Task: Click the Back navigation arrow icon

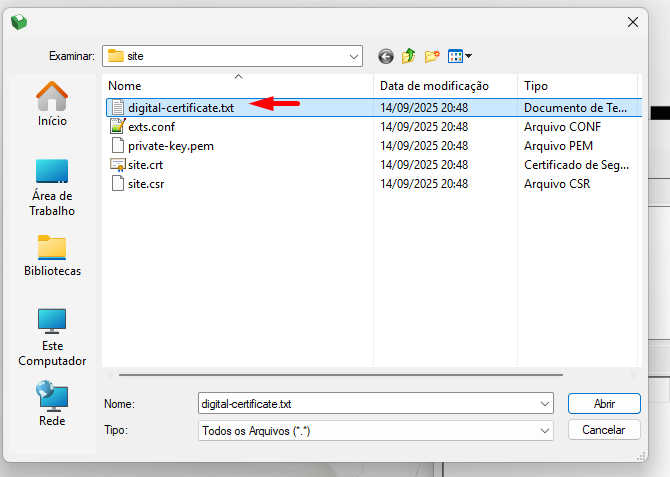Action: (386, 56)
